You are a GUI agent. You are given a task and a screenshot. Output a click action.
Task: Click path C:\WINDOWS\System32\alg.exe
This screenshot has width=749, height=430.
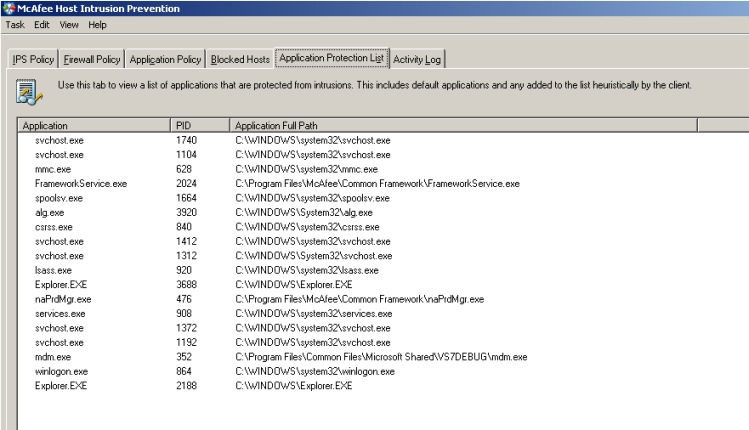pos(304,213)
